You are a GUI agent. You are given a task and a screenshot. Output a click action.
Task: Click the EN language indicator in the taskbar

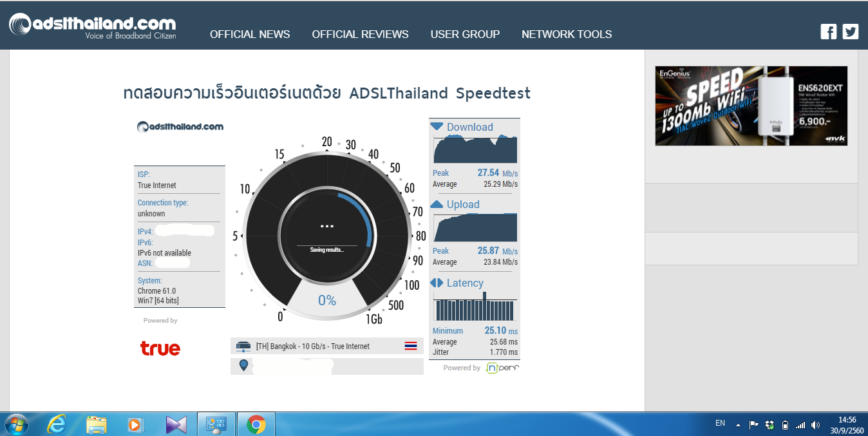[720, 423]
